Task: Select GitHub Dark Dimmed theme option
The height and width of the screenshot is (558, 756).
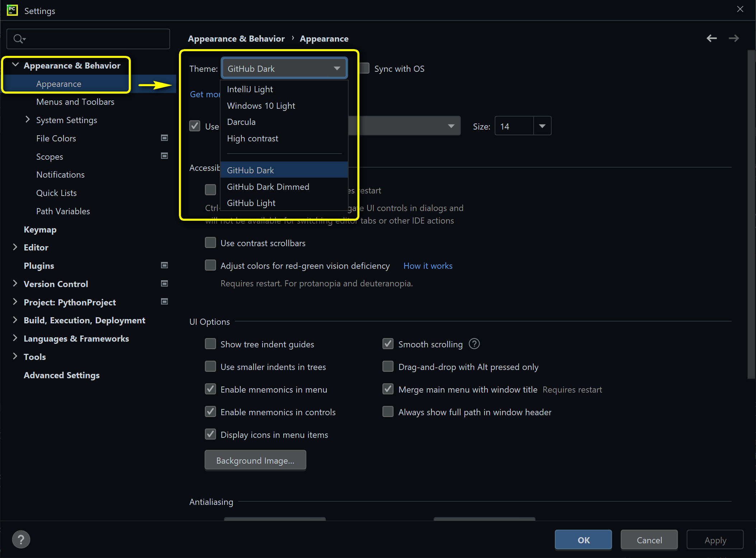Action: (268, 186)
